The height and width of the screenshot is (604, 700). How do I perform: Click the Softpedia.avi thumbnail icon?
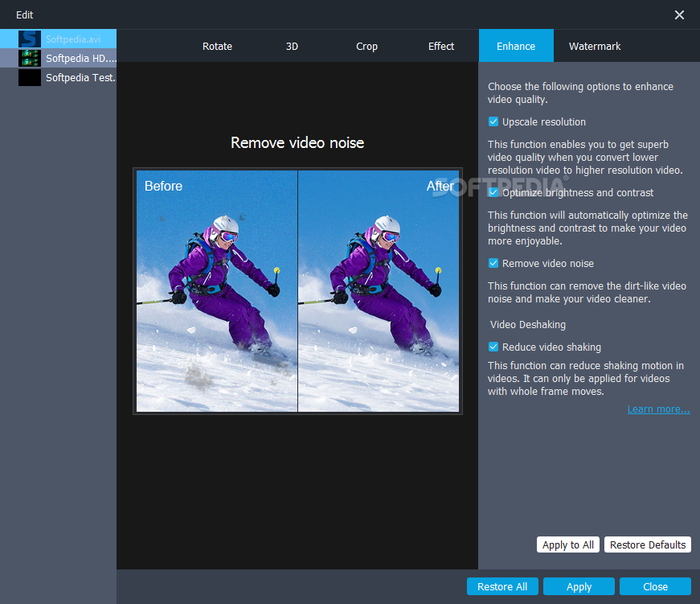click(30, 39)
